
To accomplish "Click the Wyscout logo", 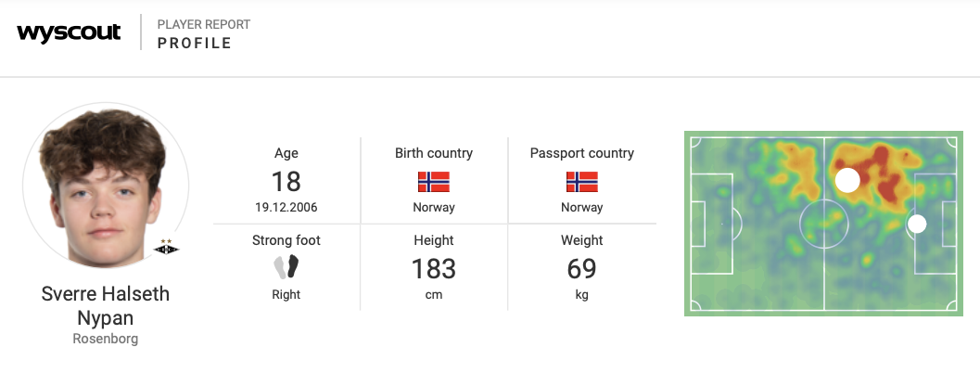I will [x=69, y=32].
